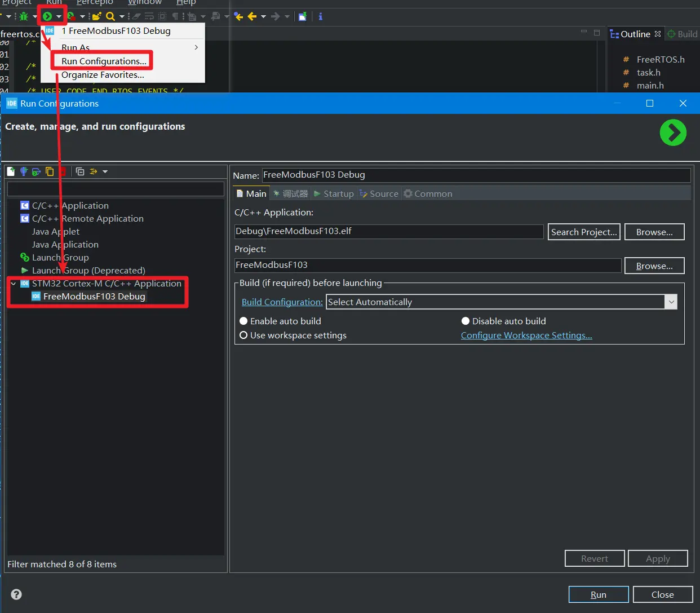This screenshot has width=700, height=613.
Task: Select Java Applet configuration type
Action: [x=56, y=231]
